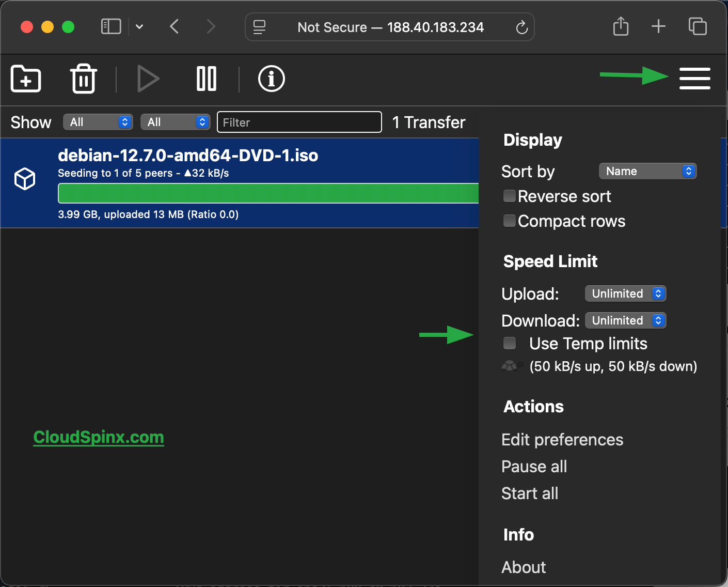Pause the debian torrent using the pause icon
This screenshot has height=587, width=728.
(x=206, y=79)
